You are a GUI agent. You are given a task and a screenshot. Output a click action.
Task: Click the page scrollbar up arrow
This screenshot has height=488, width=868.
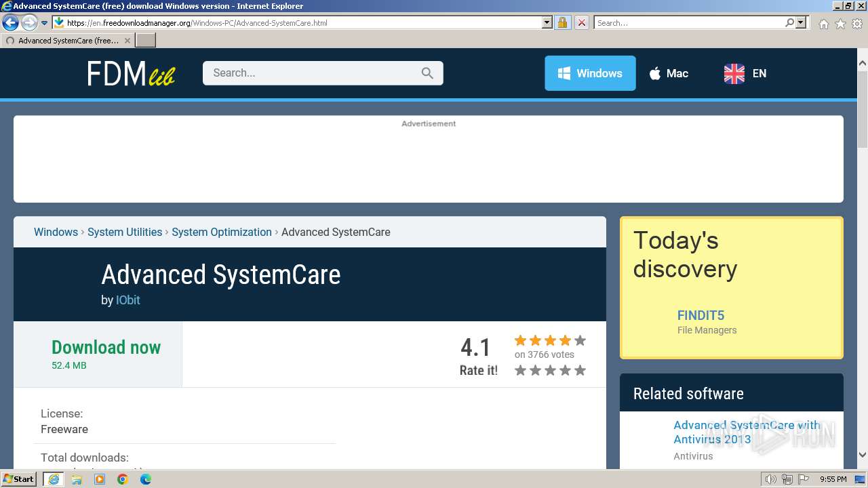(863, 63)
